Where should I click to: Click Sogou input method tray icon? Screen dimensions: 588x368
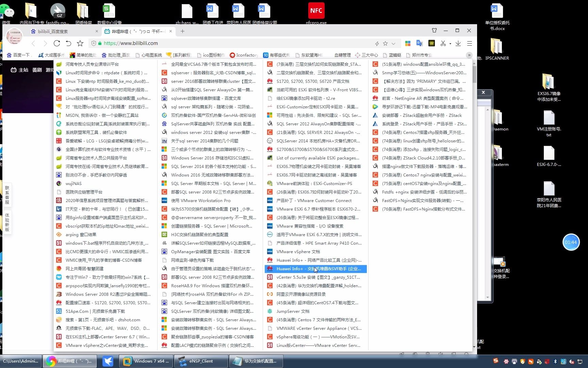(496, 361)
